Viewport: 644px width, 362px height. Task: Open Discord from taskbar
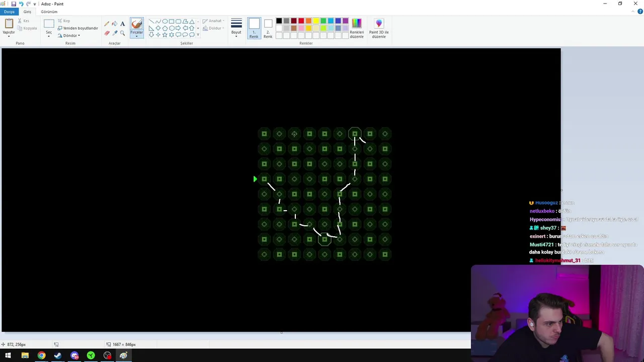(x=74, y=355)
